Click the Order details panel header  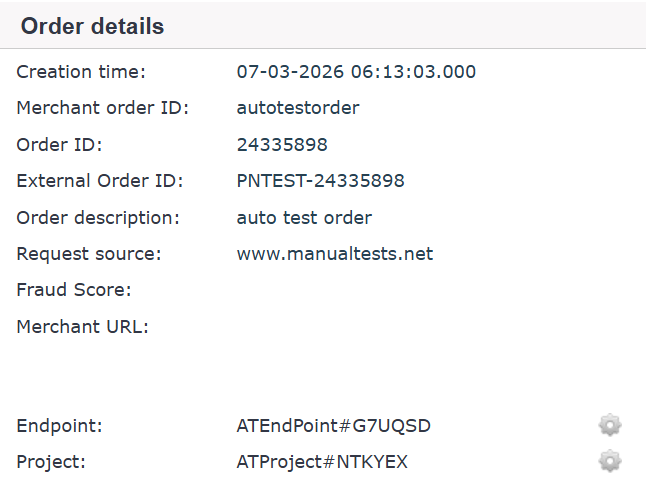93,27
